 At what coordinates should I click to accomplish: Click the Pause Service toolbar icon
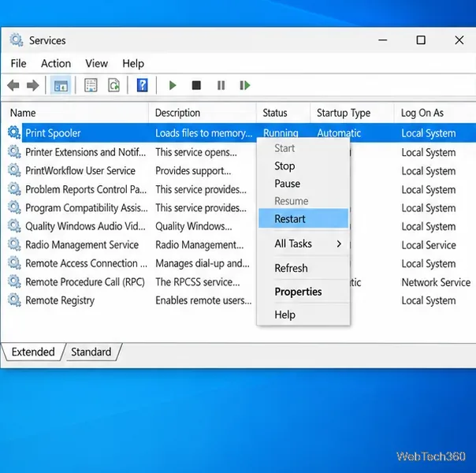(221, 85)
